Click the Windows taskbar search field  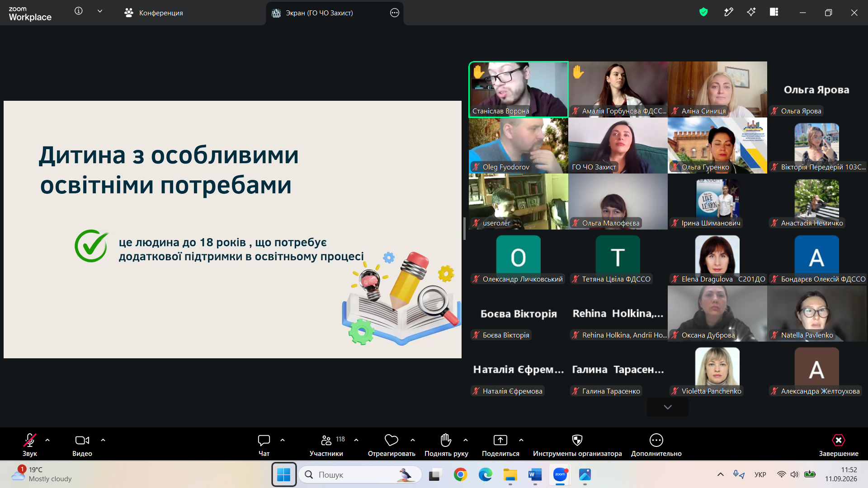pyautogui.click(x=360, y=474)
